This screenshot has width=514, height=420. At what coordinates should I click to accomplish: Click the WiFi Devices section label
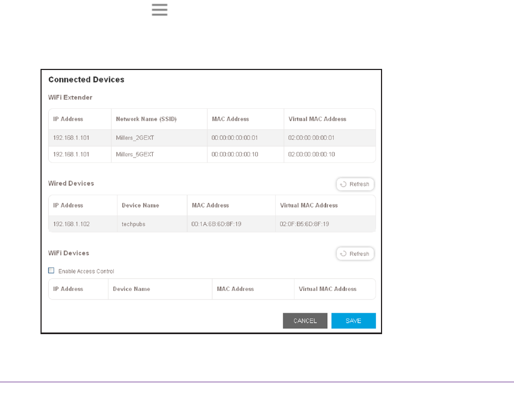pos(68,253)
